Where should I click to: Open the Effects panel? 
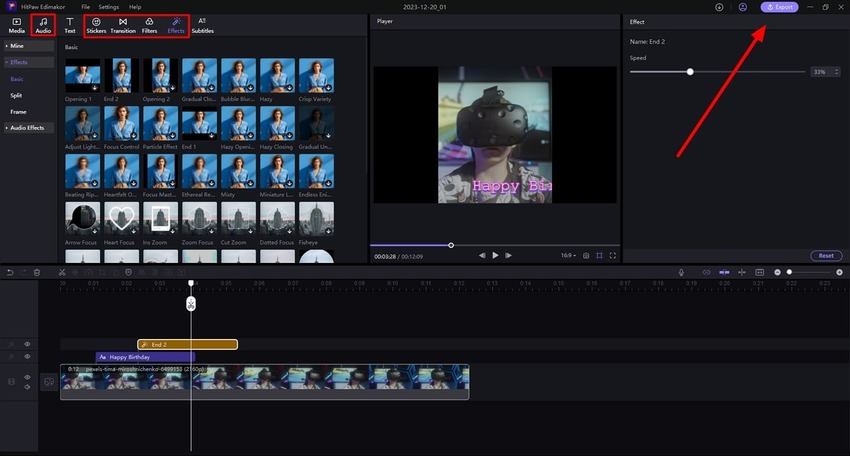tap(176, 25)
